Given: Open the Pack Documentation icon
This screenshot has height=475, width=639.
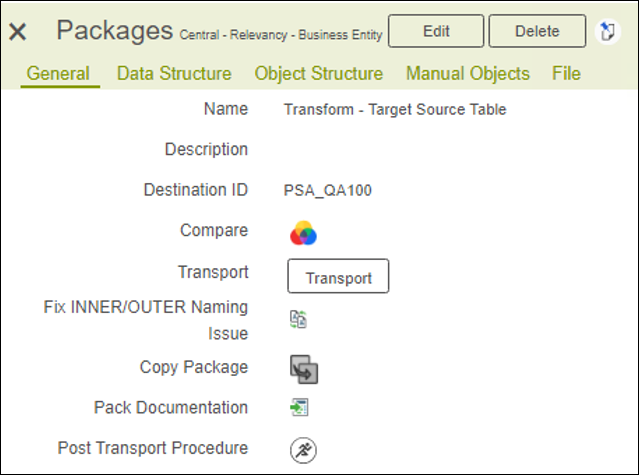Looking at the screenshot, I should click(299, 407).
